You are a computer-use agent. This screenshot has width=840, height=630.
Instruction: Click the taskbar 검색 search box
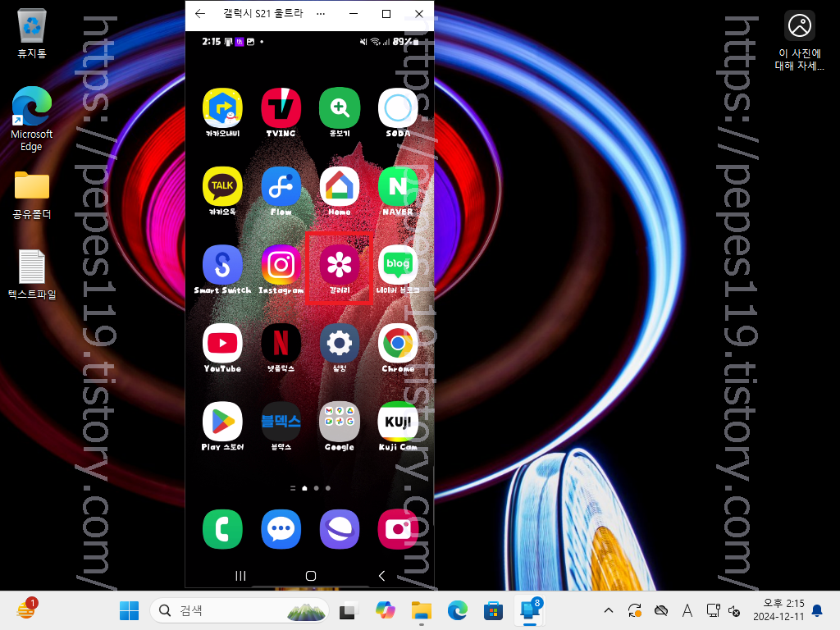point(240,610)
